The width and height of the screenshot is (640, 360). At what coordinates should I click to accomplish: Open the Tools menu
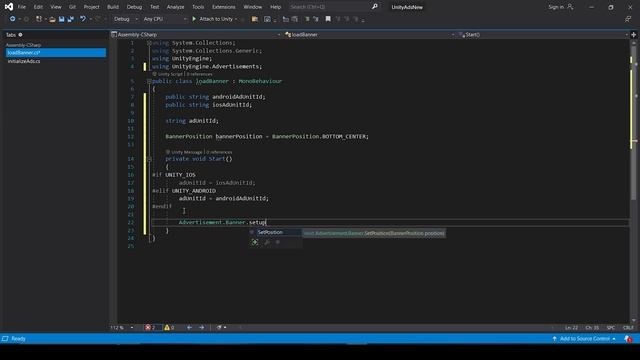(198, 7)
